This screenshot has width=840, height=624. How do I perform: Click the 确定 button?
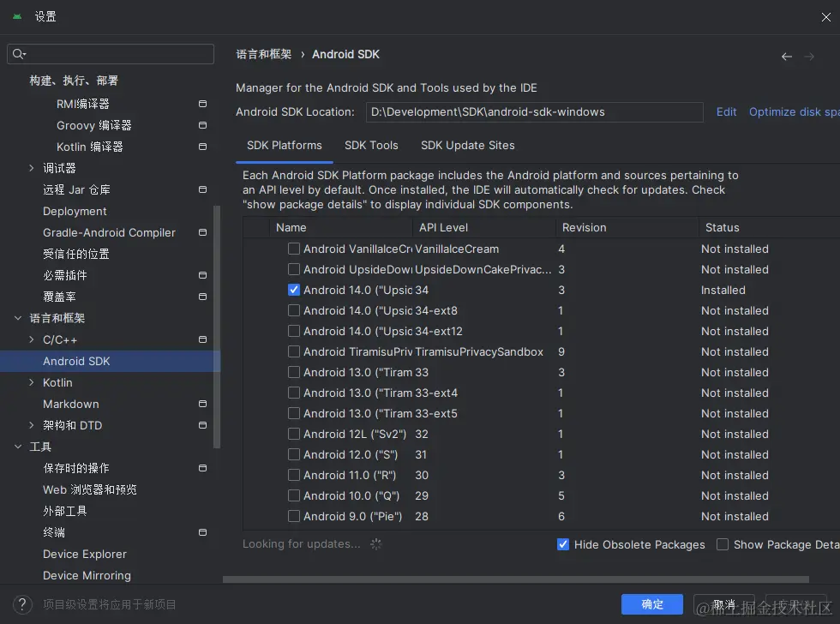point(651,604)
